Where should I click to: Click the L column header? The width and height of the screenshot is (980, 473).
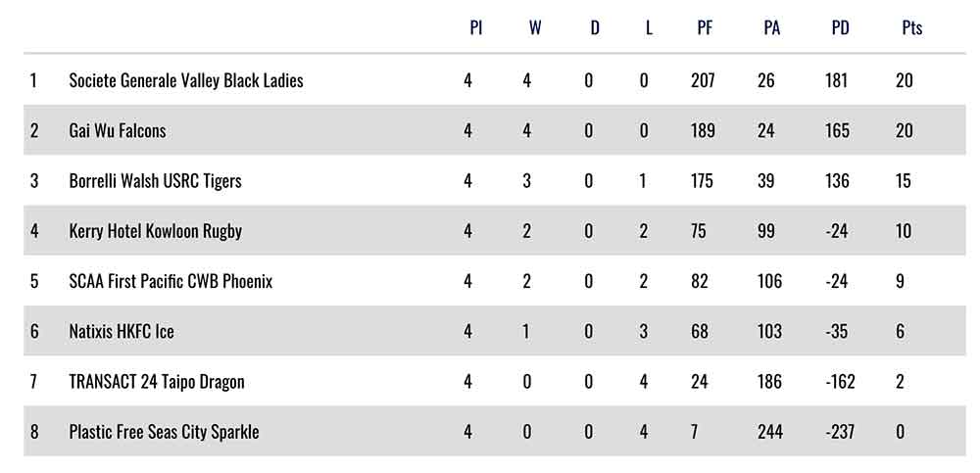649,27
